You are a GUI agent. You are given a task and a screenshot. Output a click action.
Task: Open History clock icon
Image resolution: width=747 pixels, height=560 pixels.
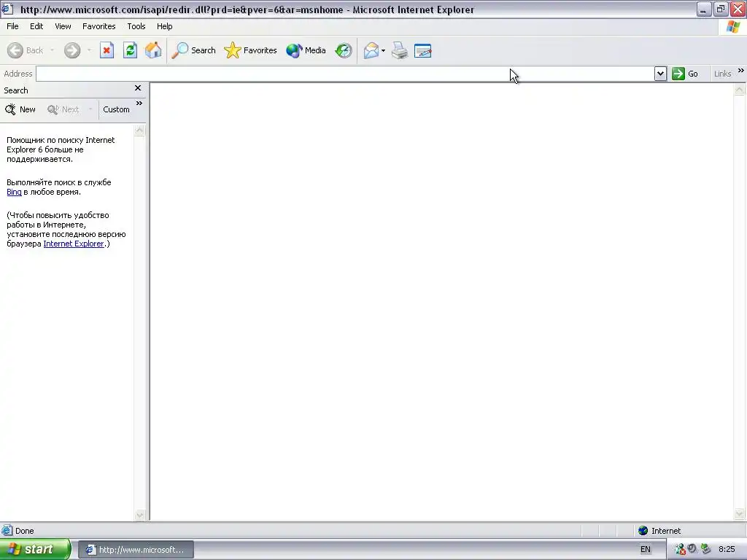(x=344, y=50)
